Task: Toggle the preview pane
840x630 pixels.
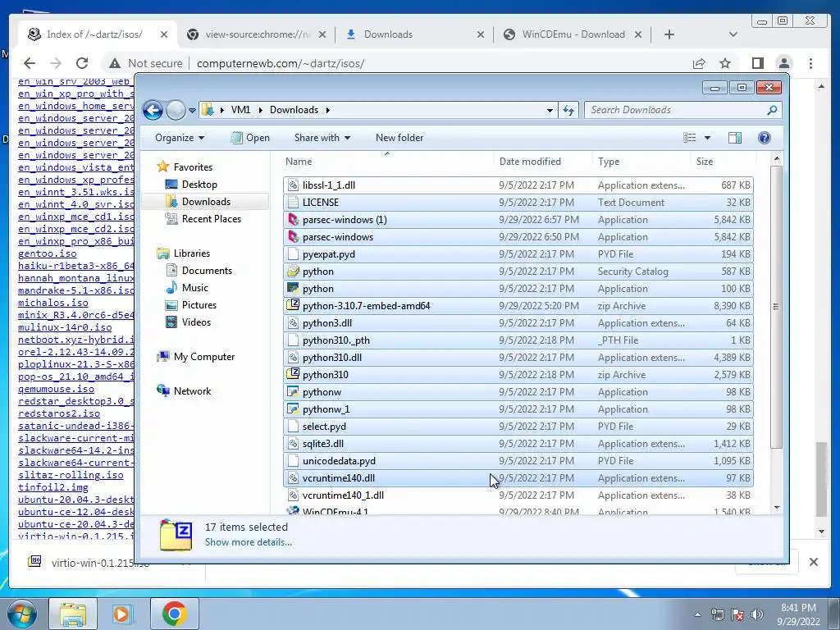Action: (735, 138)
